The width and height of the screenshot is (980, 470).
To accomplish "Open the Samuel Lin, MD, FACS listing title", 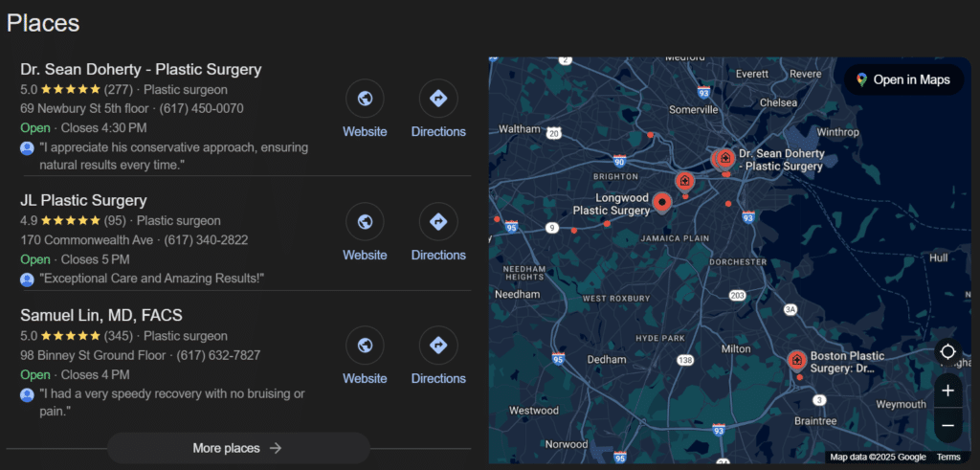I will click(x=101, y=315).
